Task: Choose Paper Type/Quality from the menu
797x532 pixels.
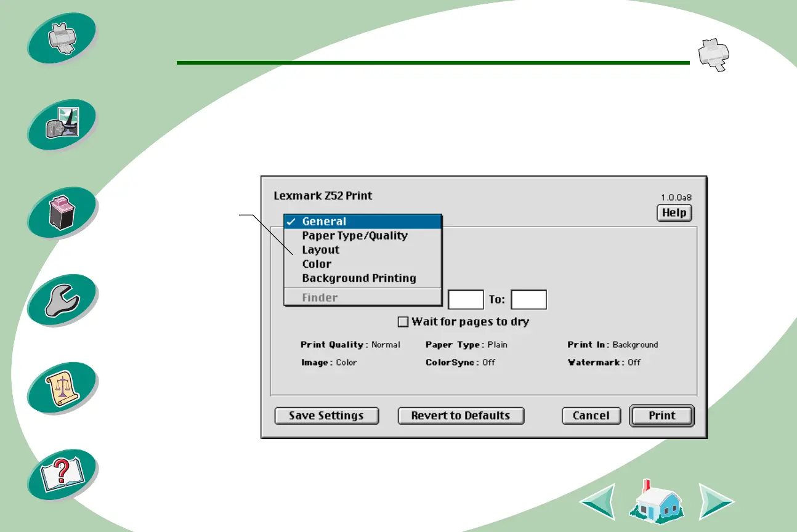Action: [363, 236]
